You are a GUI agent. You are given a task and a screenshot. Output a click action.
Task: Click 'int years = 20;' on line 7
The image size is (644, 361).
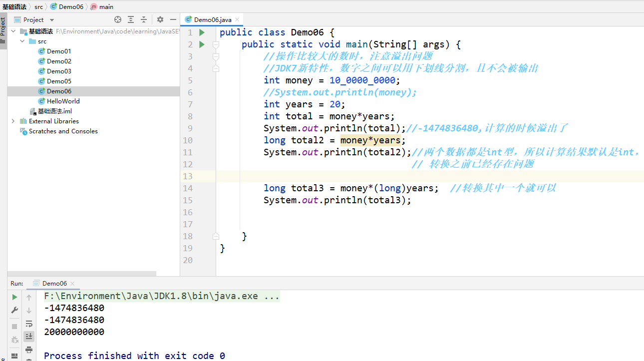tap(305, 104)
